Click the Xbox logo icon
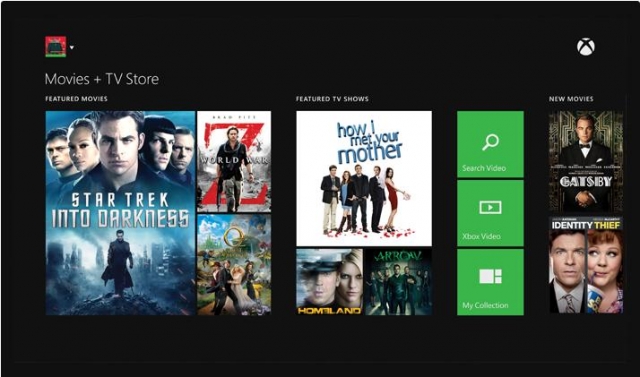This screenshot has width=640, height=377. point(586,47)
